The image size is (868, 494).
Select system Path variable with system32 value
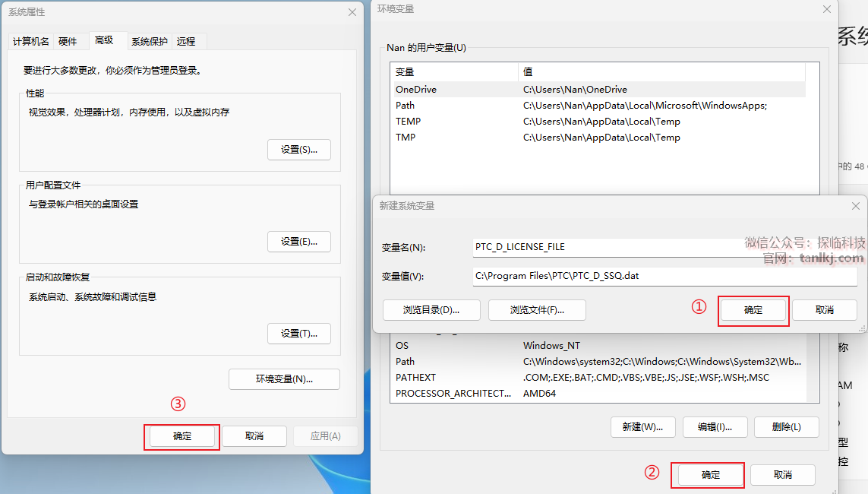pos(600,362)
